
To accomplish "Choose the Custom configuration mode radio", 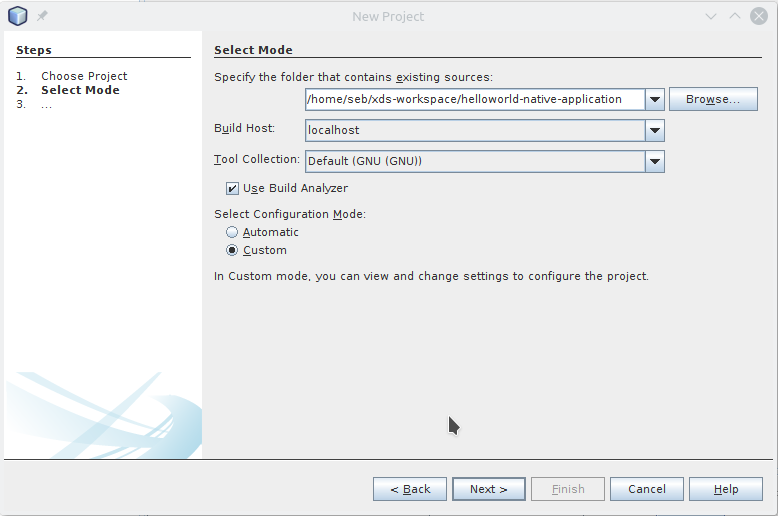I will click(x=232, y=250).
